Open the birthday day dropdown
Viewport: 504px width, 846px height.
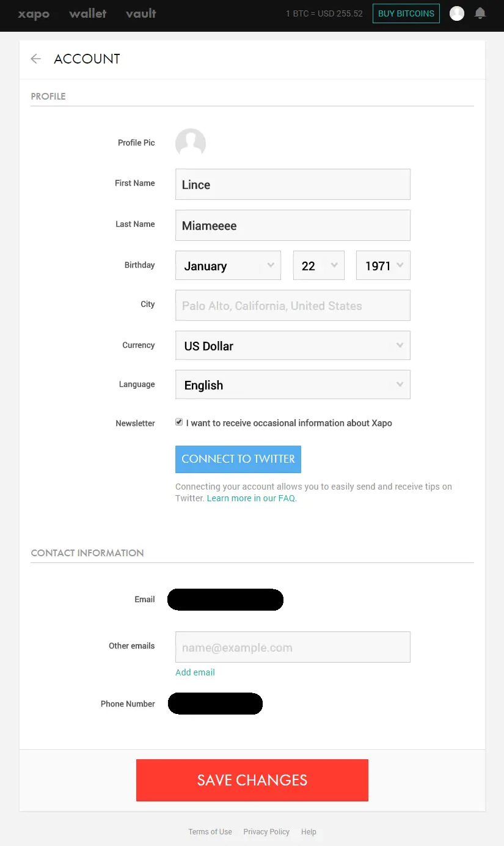tap(318, 266)
